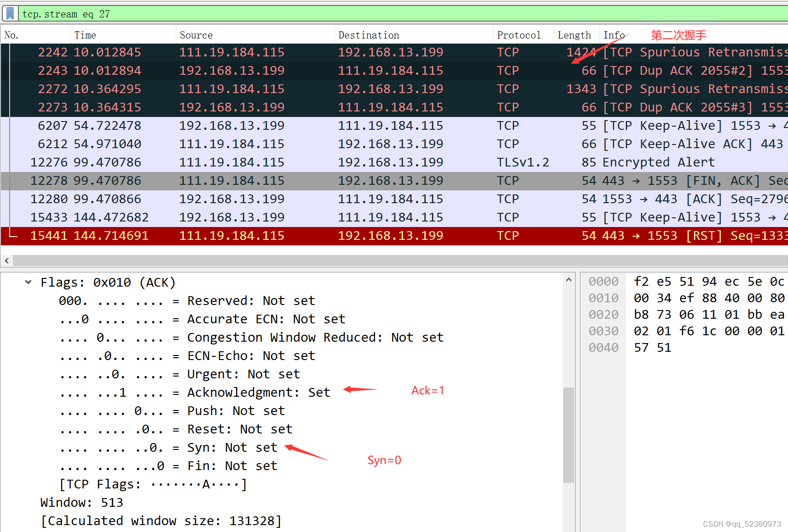788x532 pixels.
Task: Select the Accurate ECN: Not set line
Action: click(x=202, y=319)
